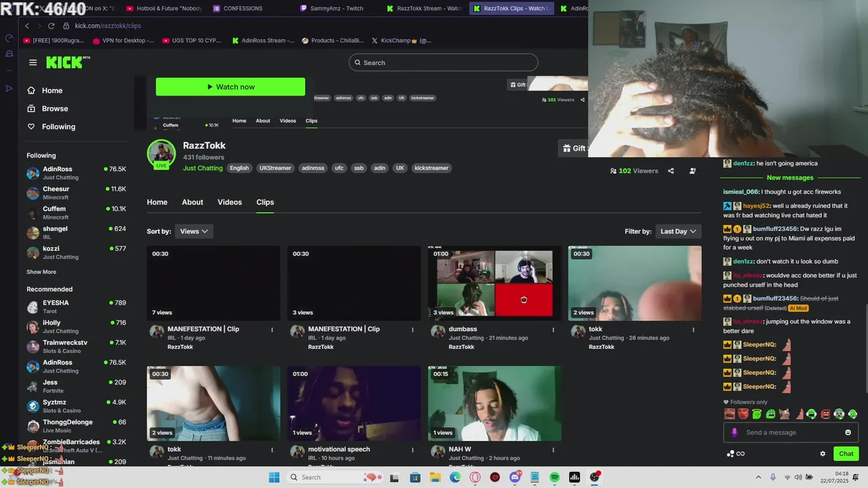Click the Kick search field
Screen dimensions: 868x488
click(443, 62)
